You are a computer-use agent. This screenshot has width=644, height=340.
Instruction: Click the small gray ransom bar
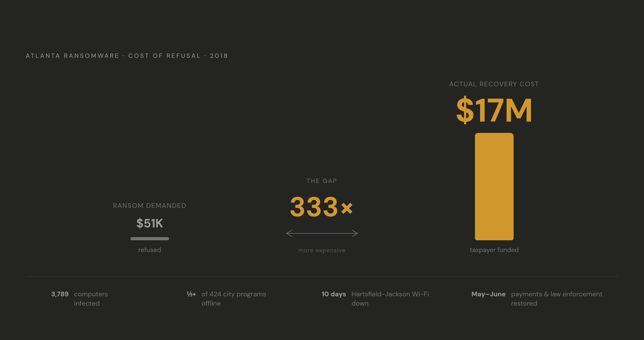(150, 239)
